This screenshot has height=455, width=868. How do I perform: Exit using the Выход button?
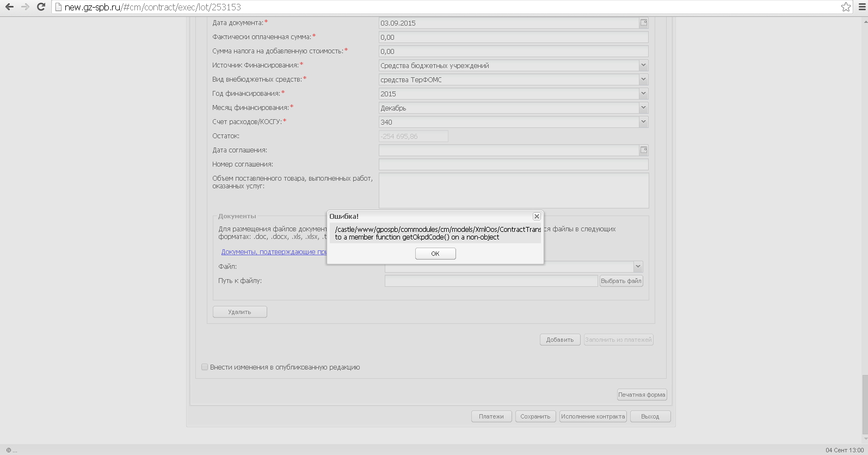point(650,416)
